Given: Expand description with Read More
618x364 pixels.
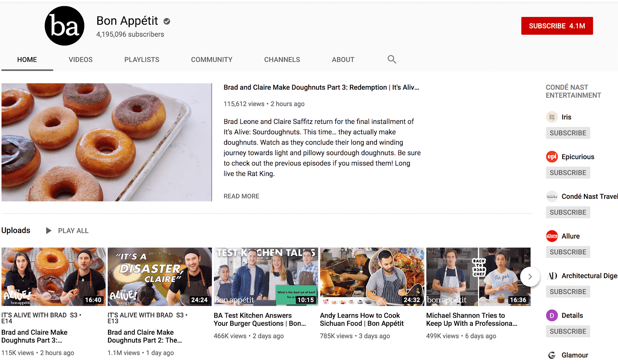Looking at the screenshot, I should coord(241,196).
